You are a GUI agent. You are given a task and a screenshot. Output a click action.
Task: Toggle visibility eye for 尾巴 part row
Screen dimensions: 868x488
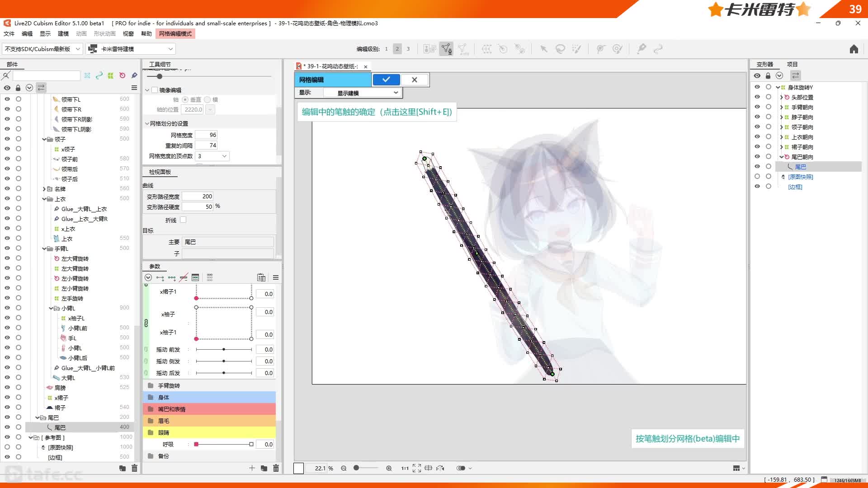tap(7, 427)
